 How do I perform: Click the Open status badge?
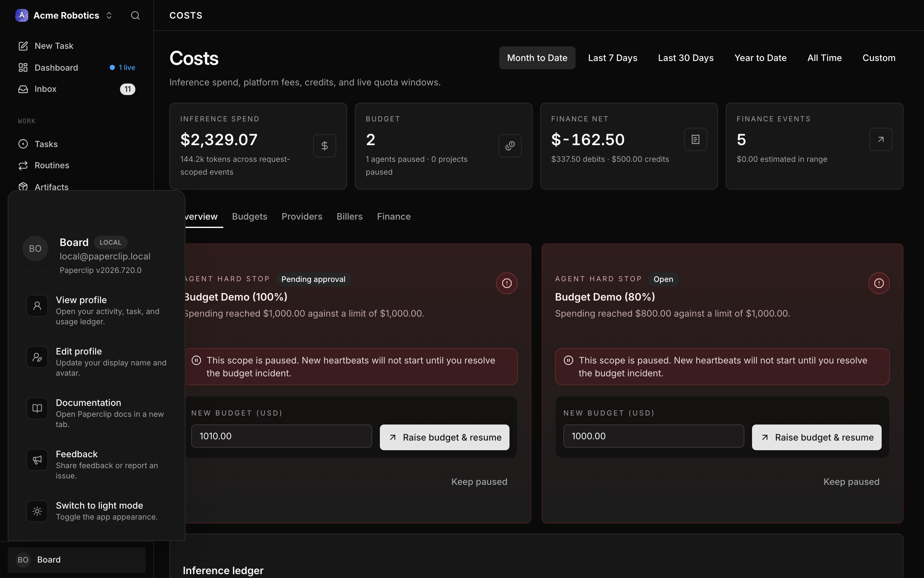pyautogui.click(x=663, y=279)
